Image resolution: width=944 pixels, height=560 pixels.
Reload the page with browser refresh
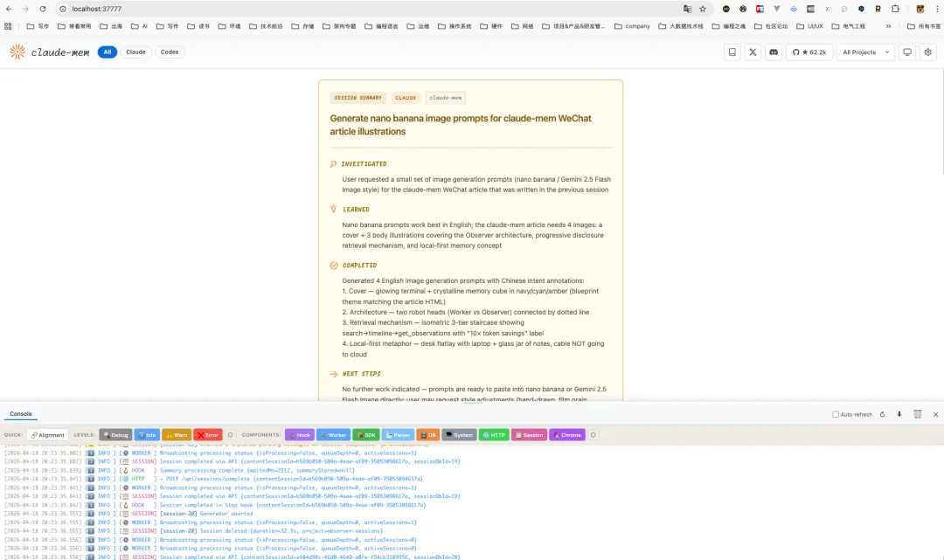43,9
